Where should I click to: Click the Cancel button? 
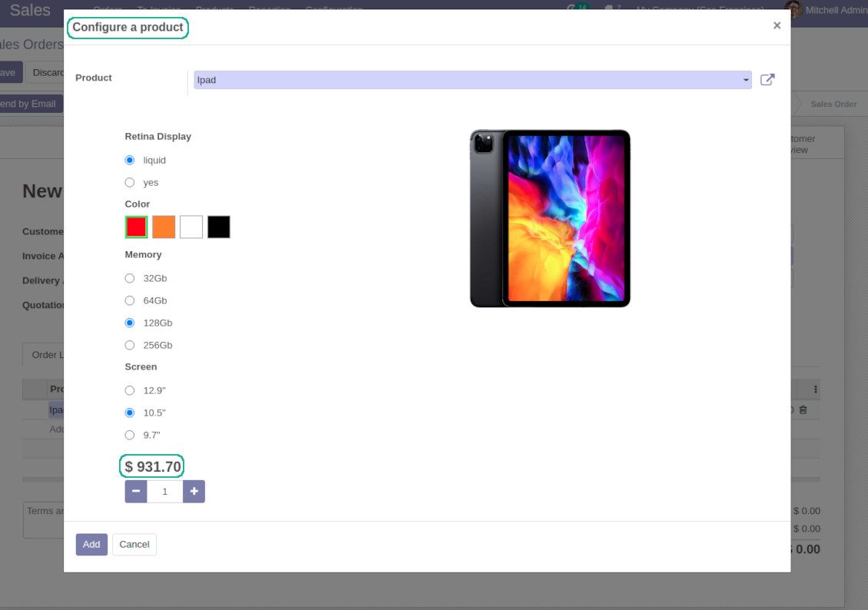point(134,545)
